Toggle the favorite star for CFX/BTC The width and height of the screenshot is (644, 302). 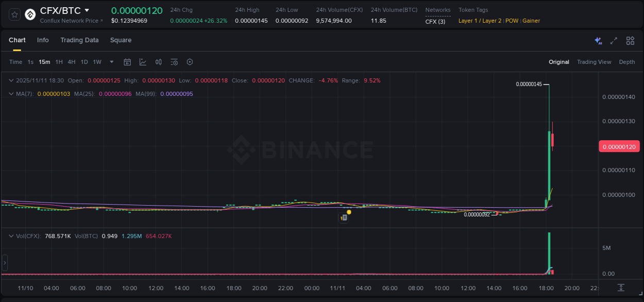point(14,14)
